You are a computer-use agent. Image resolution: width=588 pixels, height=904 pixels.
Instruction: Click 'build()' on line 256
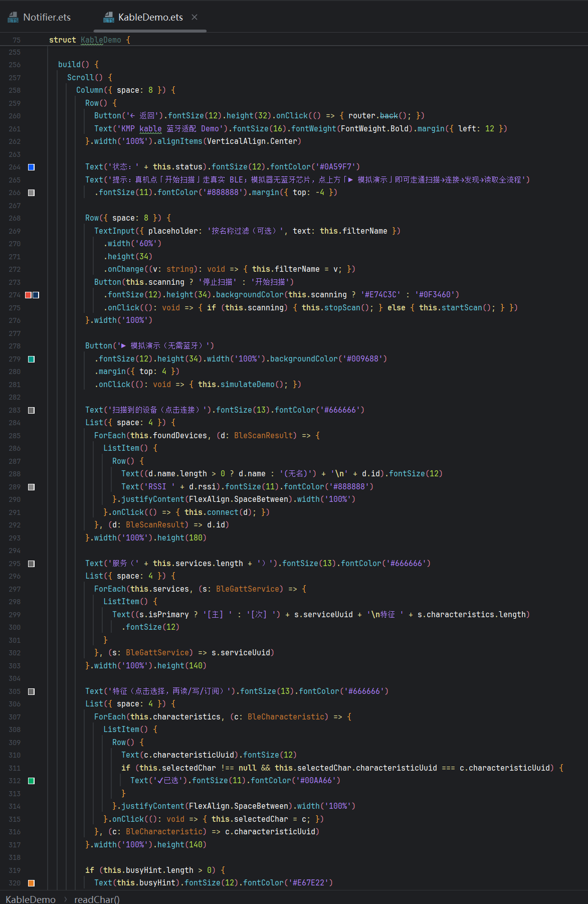[74, 65]
